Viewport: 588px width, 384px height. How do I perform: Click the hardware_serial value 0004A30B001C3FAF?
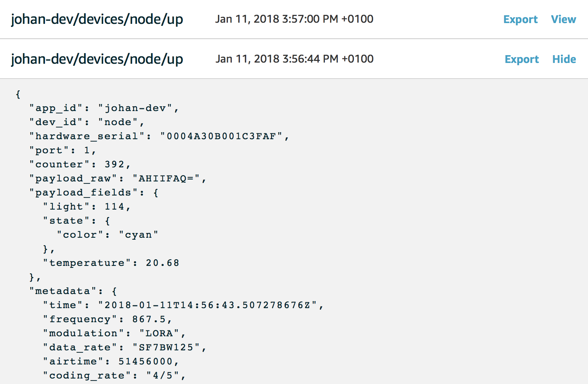221,136
